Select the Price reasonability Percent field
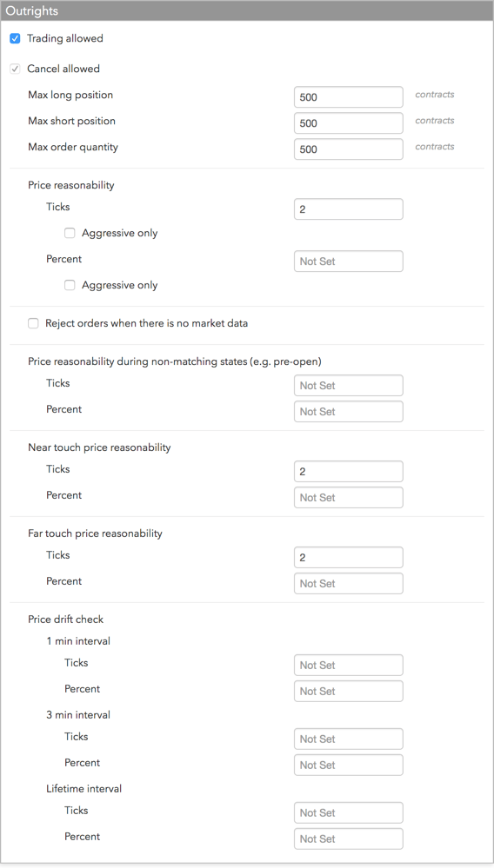 [349, 262]
